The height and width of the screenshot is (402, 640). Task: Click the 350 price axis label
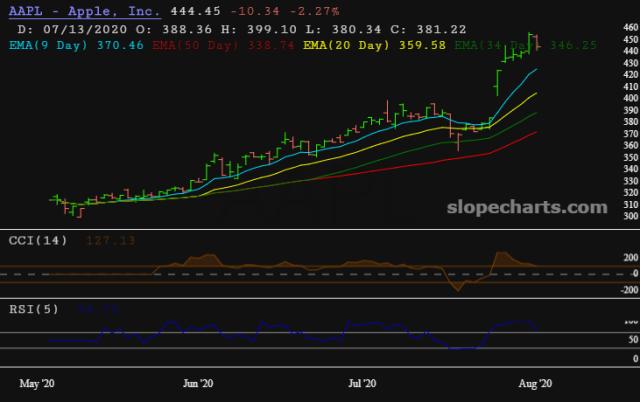631,157
